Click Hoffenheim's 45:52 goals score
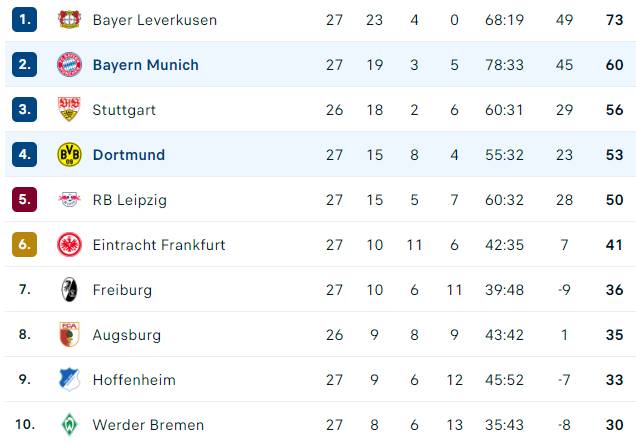Screen dimensions: 636x445 tap(504, 380)
